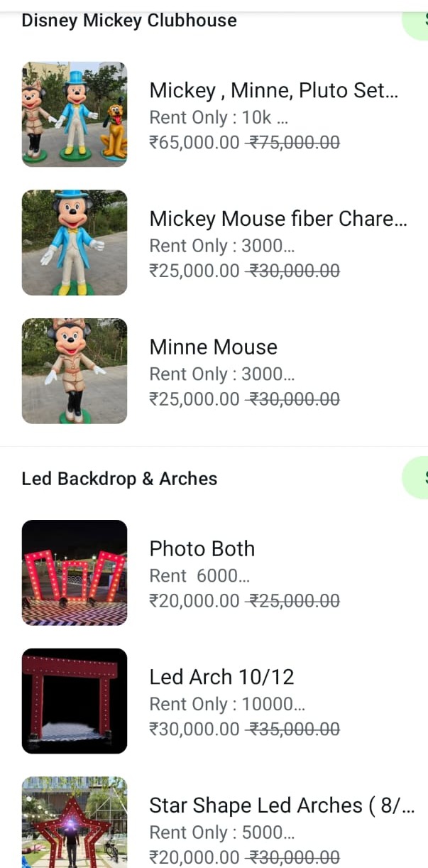The image size is (428, 868).
Task: Tap the Led Backdrop & Arches collection heading
Action: 119,479
